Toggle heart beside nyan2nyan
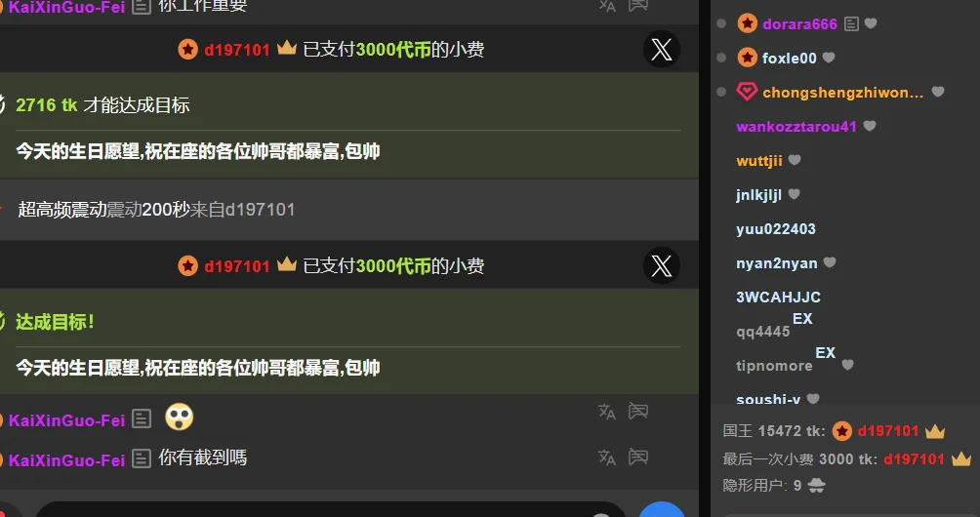The height and width of the screenshot is (517, 980). (x=830, y=262)
